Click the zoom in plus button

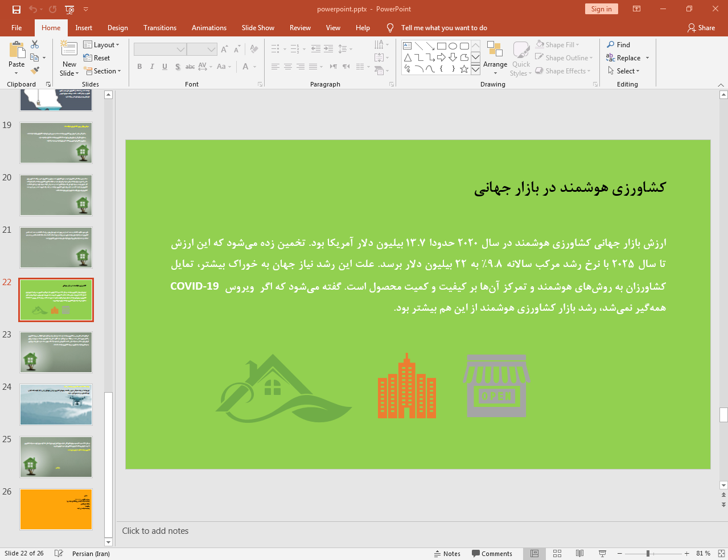686,553
